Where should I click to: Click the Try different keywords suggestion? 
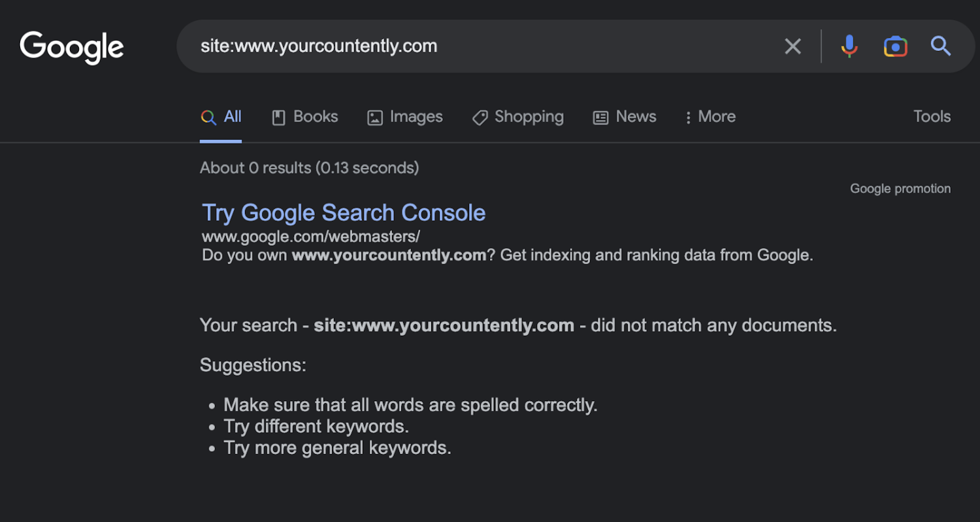click(316, 427)
